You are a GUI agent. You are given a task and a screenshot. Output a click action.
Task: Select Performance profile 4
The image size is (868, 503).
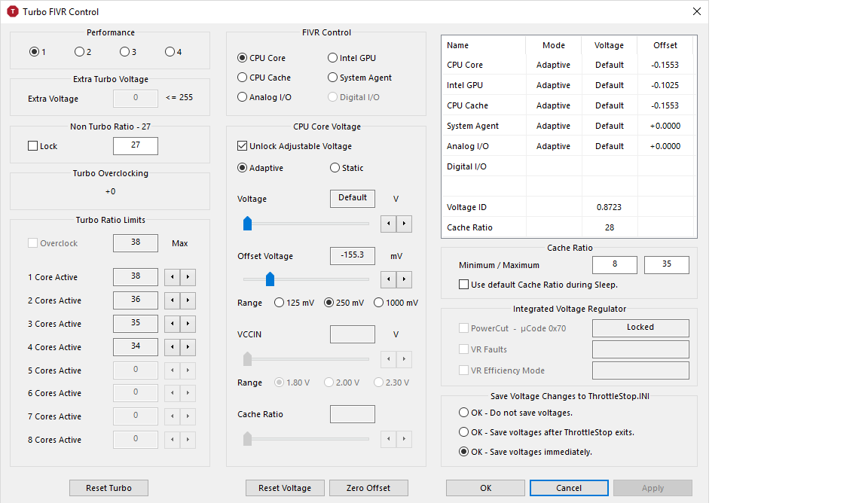tap(173, 51)
